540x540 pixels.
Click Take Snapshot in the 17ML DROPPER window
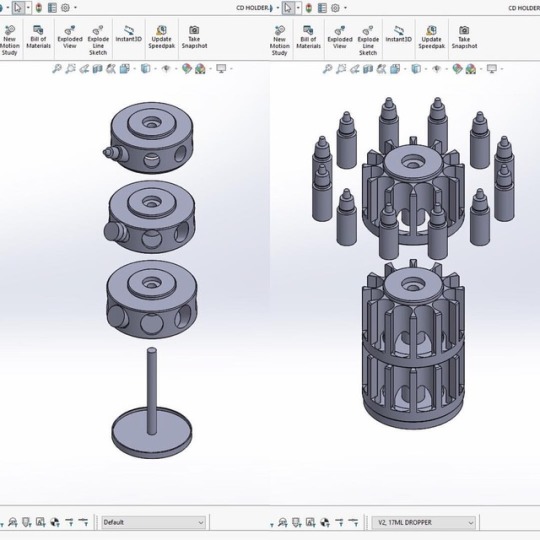pos(464,37)
